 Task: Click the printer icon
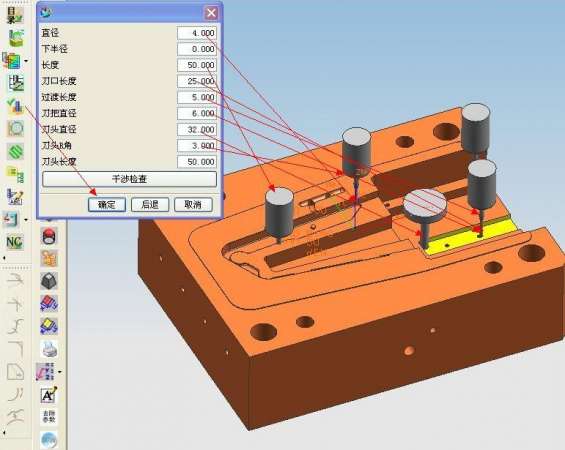pyautogui.click(x=49, y=349)
